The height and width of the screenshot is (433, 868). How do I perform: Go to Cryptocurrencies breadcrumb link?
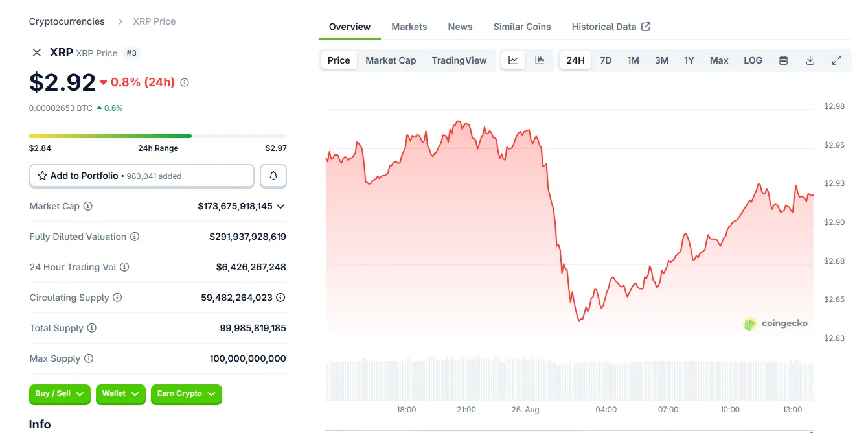[x=67, y=21]
